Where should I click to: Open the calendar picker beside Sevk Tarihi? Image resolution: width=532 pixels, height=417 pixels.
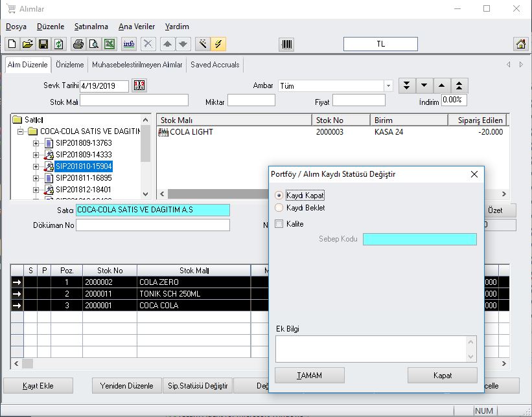(139, 85)
